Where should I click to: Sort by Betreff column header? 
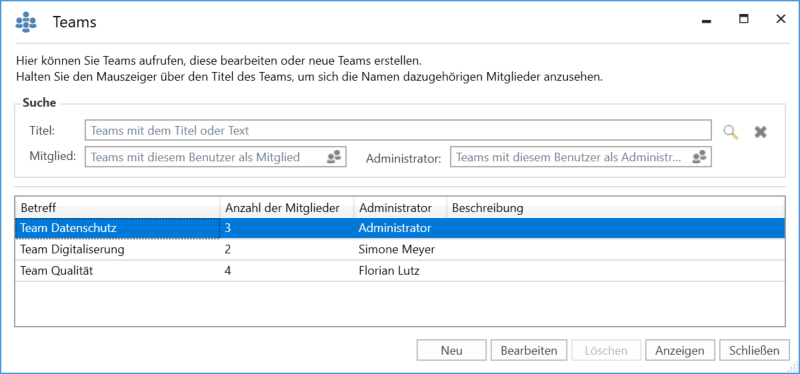point(117,208)
